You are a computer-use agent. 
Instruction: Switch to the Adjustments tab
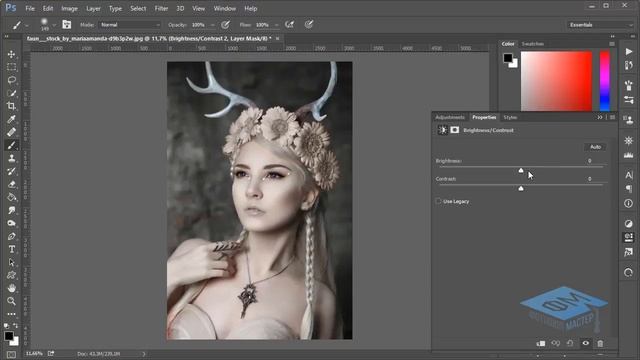(450, 118)
